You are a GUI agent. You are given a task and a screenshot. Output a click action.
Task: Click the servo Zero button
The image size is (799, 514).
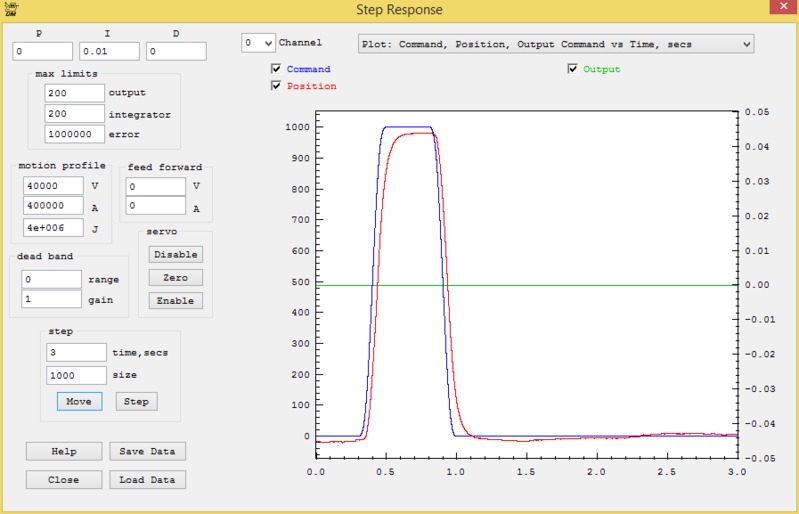point(175,277)
